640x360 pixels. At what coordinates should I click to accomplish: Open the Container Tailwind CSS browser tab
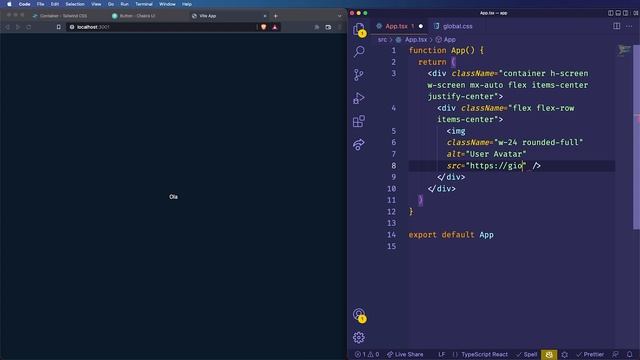pyautogui.click(x=60, y=16)
